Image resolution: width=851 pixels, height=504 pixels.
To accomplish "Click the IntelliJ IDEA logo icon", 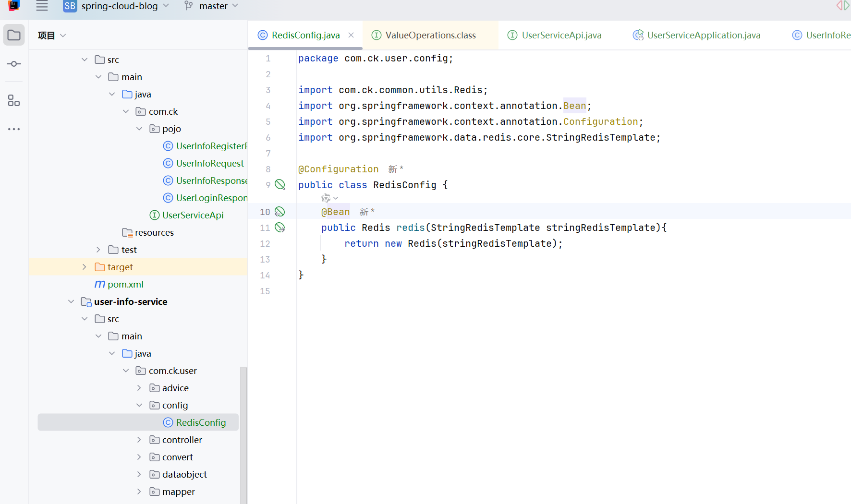I will pyautogui.click(x=14, y=6).
